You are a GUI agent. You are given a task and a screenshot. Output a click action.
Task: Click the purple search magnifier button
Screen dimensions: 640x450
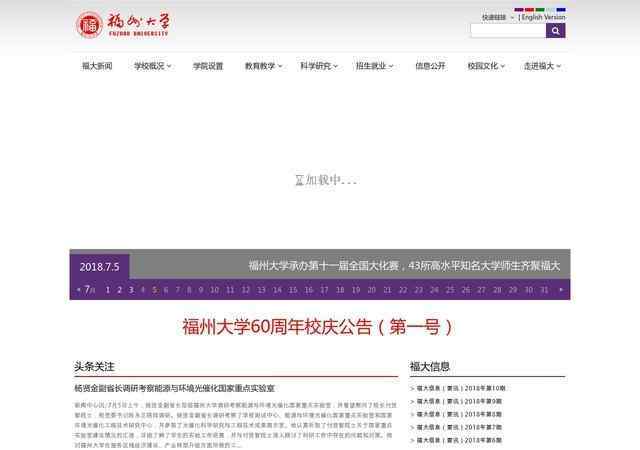(556, 31)
